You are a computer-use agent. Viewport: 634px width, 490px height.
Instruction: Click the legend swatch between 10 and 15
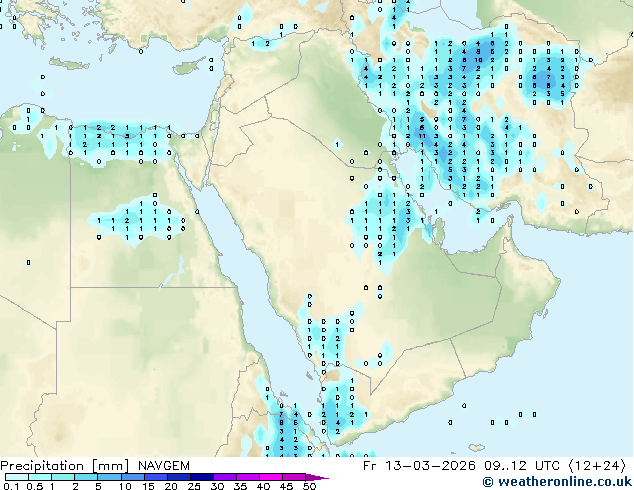(x=132, y=477)
